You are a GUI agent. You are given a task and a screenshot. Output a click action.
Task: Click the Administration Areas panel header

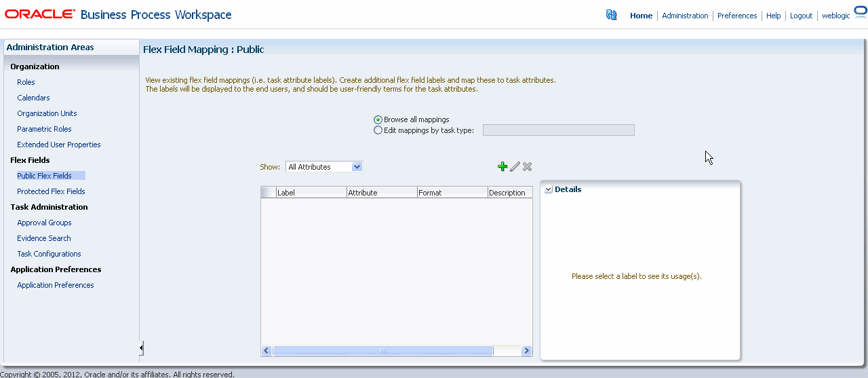point(71,48)
